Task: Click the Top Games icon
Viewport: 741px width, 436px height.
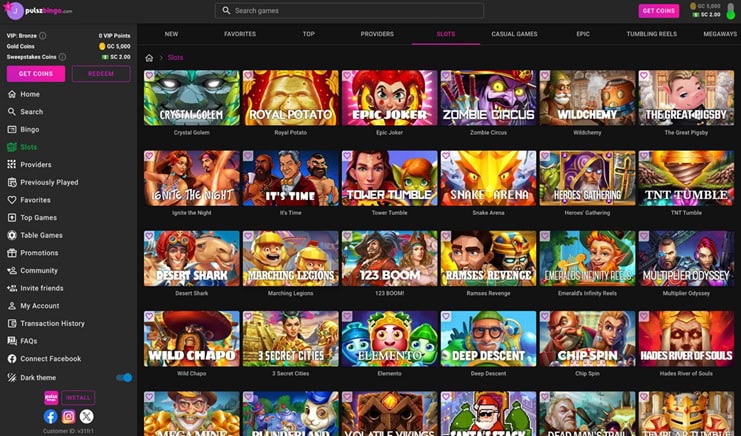Action: (12, 217)
